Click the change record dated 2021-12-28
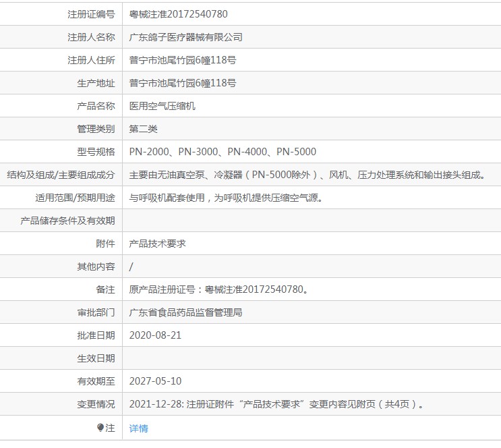501x448 pixels. (276, 404)
